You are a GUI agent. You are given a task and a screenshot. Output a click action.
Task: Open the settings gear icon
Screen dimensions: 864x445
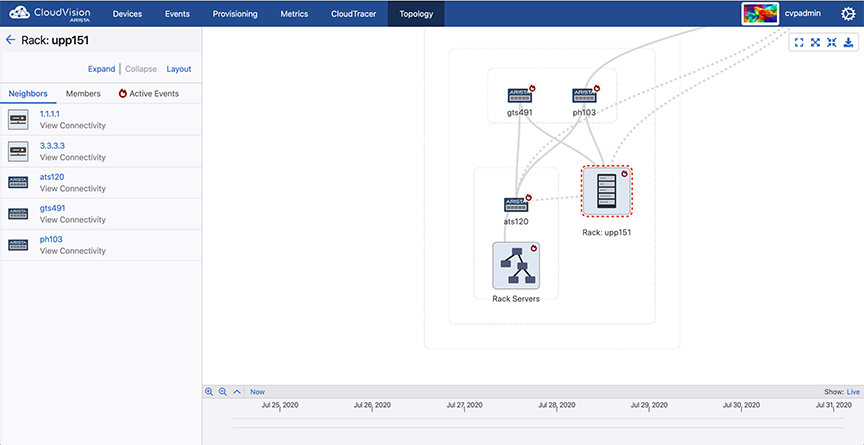tap(848, 14)
